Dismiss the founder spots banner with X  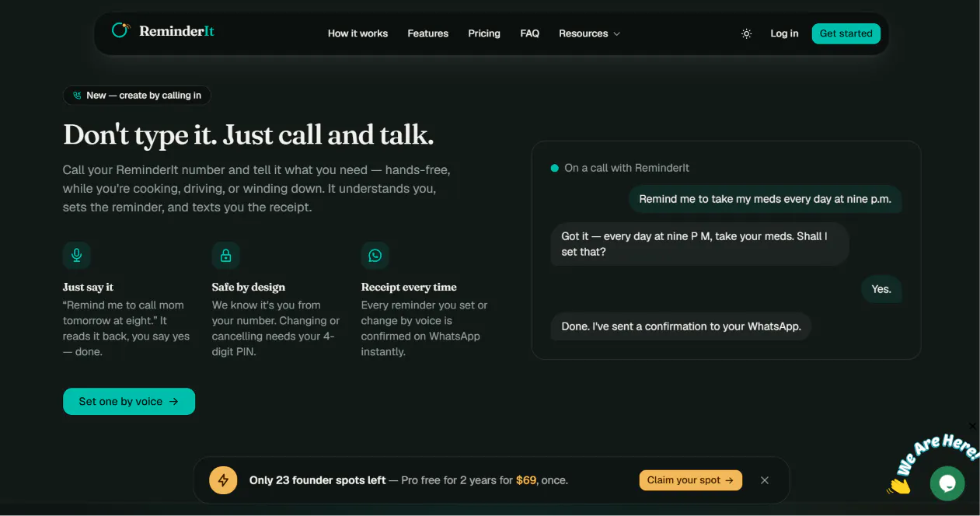(765, 480)
